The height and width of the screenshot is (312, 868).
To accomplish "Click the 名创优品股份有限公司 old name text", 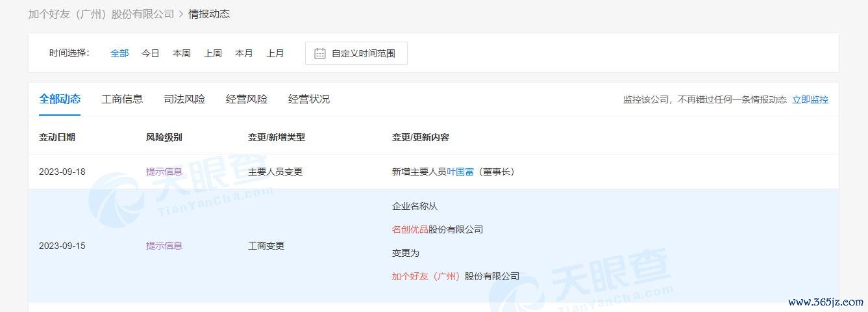I will [438, 229].
